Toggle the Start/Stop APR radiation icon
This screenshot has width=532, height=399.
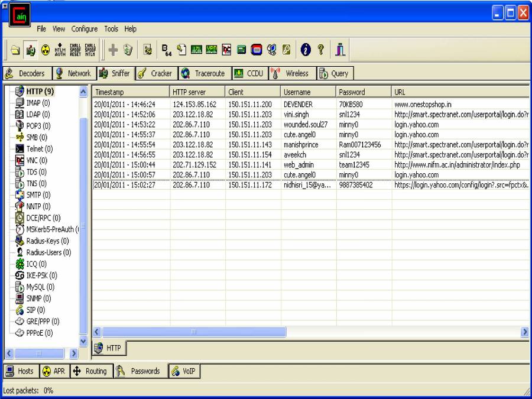click(x=46, y=50)
